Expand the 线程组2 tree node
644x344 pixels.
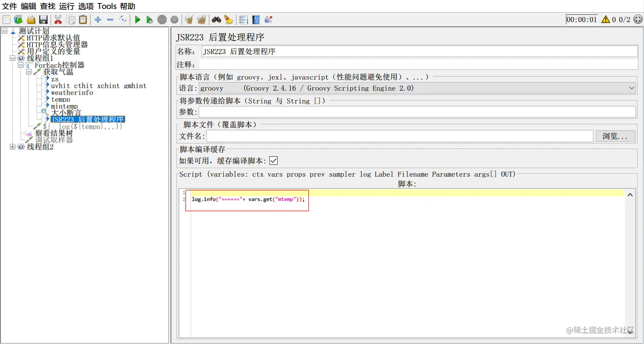point(12,147)
